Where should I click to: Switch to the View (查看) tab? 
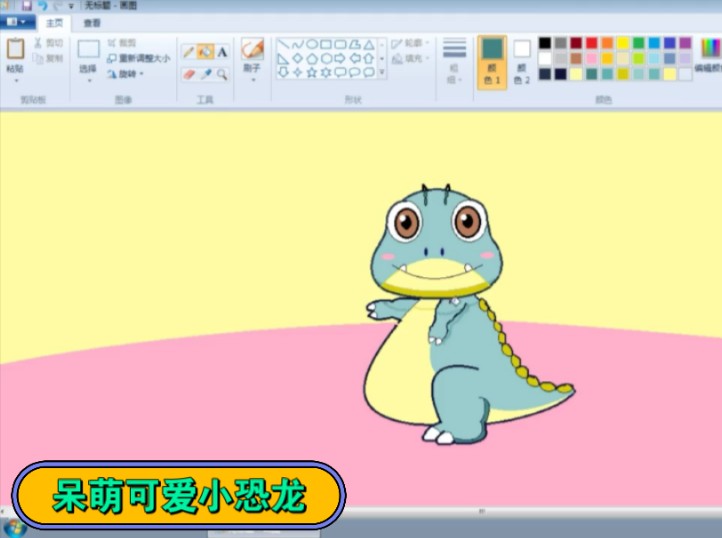click(x=92, y=23)
